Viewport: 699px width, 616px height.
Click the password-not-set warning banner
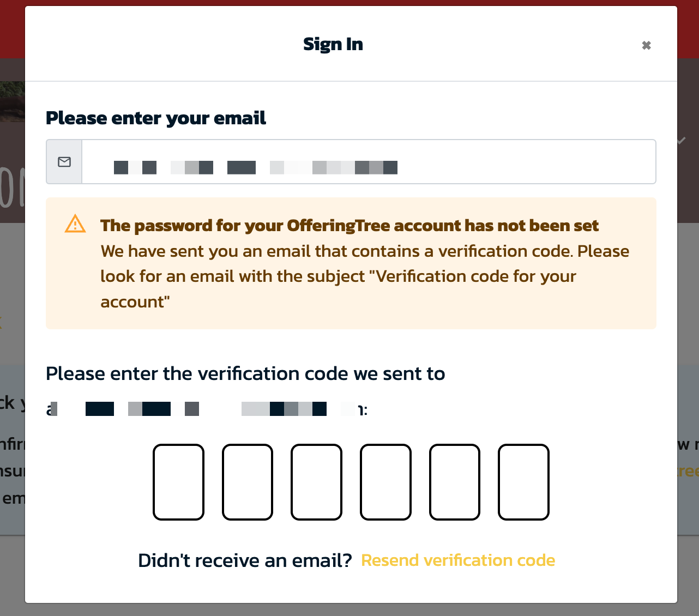351,263
